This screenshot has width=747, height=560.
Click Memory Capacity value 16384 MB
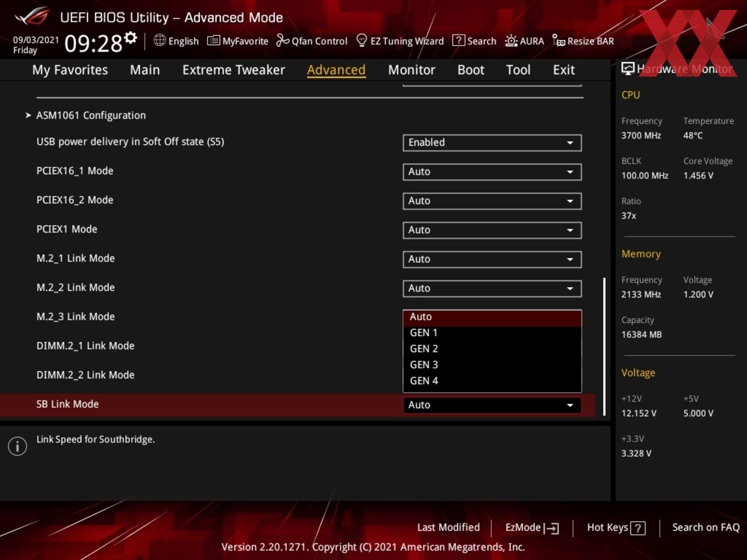641,335
